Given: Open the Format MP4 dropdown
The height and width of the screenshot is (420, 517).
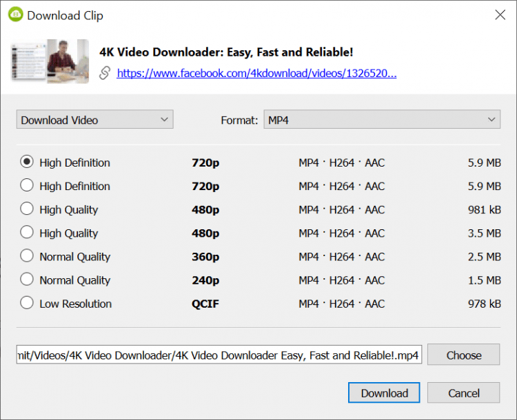Looking at the screenshot, I should (382, 120).
